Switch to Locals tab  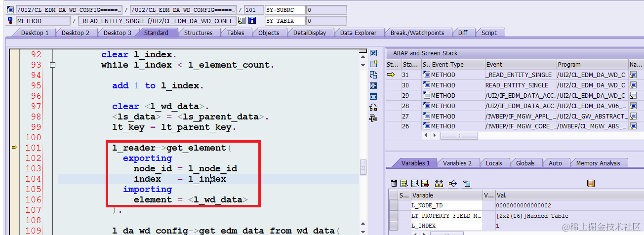(x=494, y=163)
